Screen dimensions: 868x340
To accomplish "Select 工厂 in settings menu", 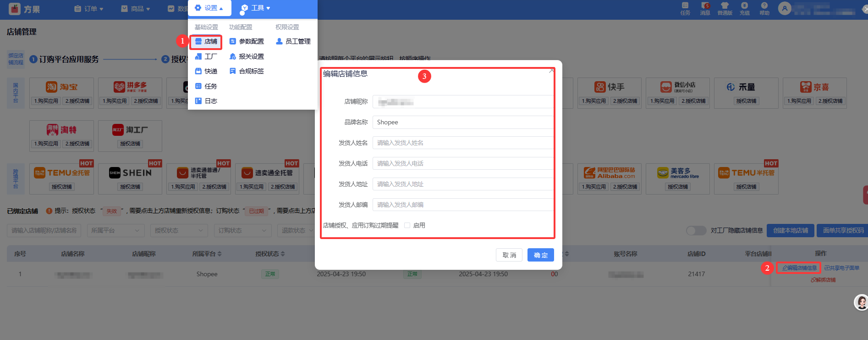I will tap(206, 56).
